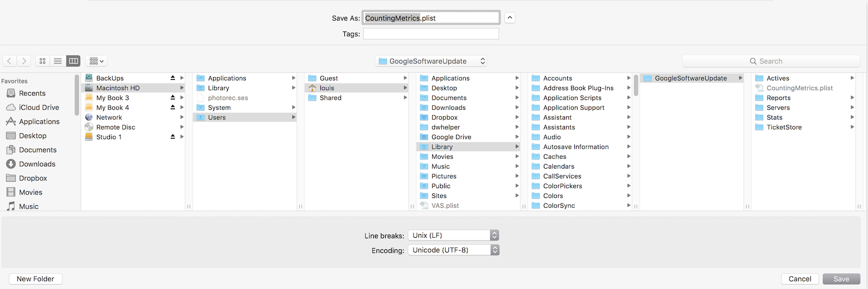
Task: Open the Actives folder
Action: pyautogui.click(x=804, y=78)
